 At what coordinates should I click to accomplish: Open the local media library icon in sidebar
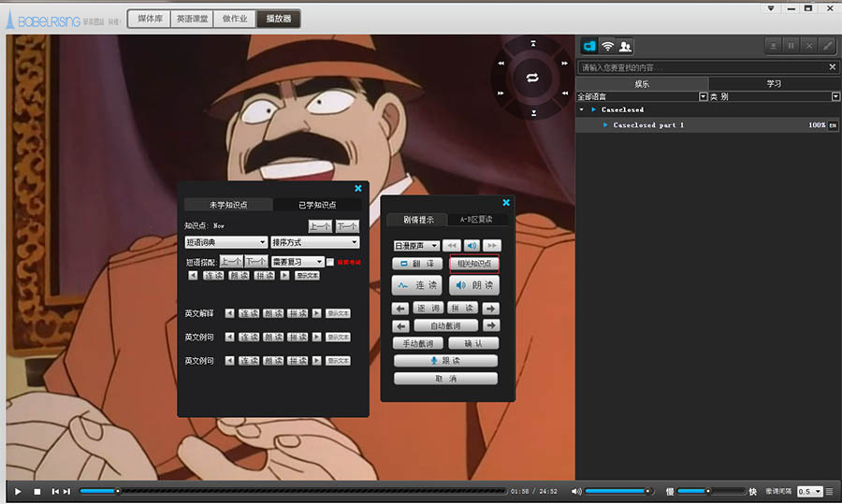(x=589, y=46)
